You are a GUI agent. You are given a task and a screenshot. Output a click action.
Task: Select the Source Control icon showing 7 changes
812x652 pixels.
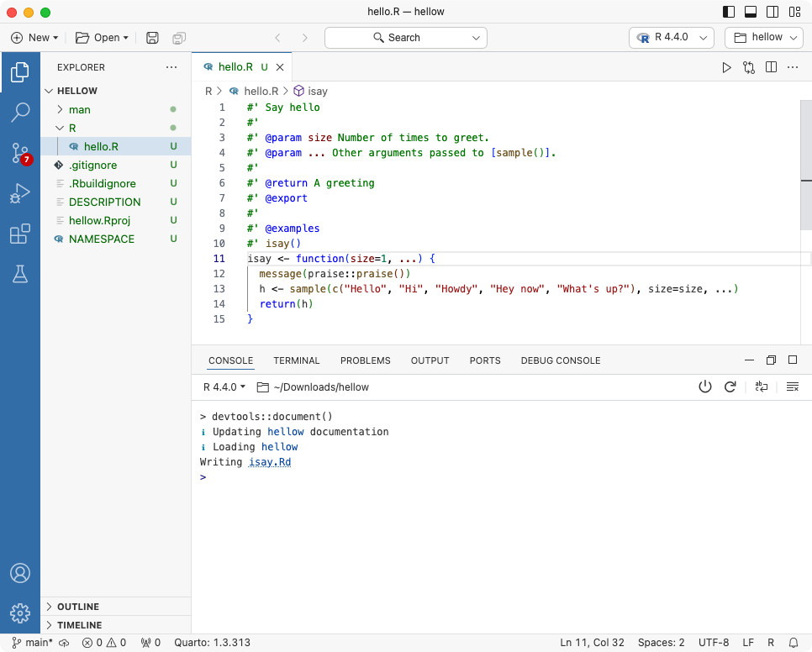pos(21,153)
